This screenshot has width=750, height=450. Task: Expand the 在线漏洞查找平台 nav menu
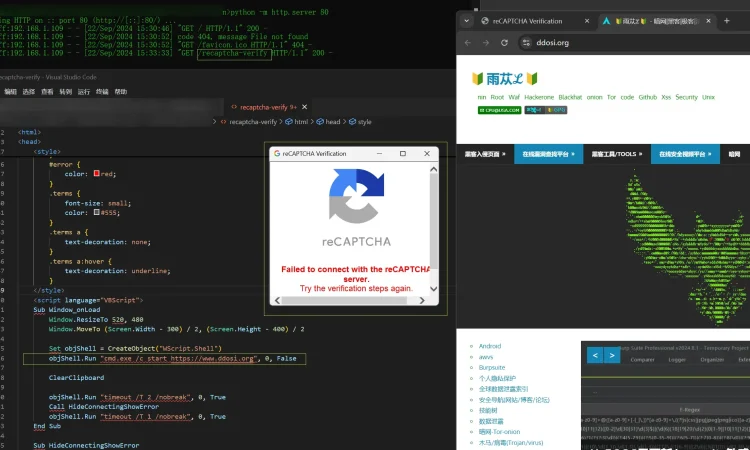(549, 154)
